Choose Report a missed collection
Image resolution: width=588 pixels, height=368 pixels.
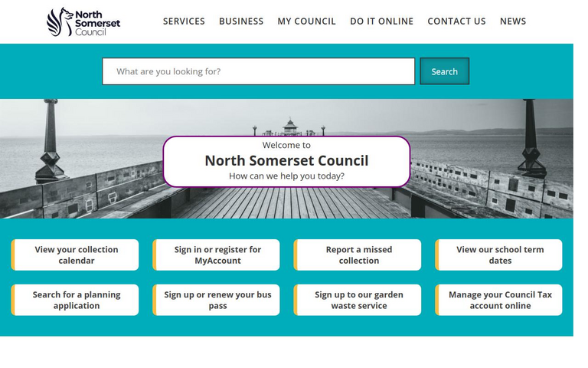tap(358, 255)
